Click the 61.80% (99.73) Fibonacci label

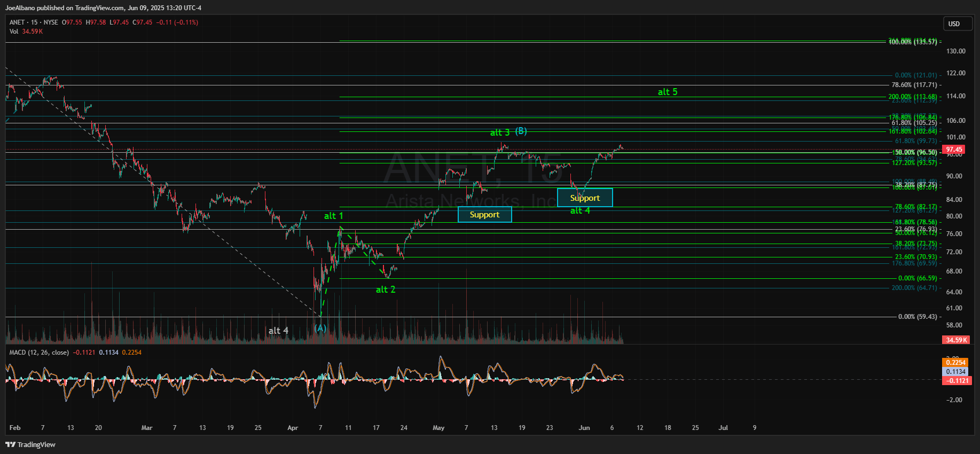tap(916, 141)
